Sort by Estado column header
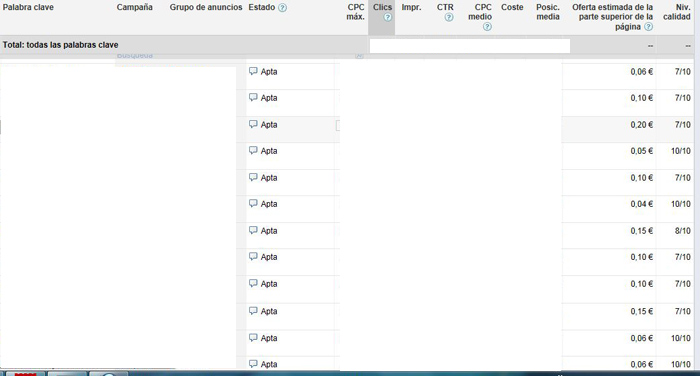The width and height of the screenshot is (700, 376). 262,7
